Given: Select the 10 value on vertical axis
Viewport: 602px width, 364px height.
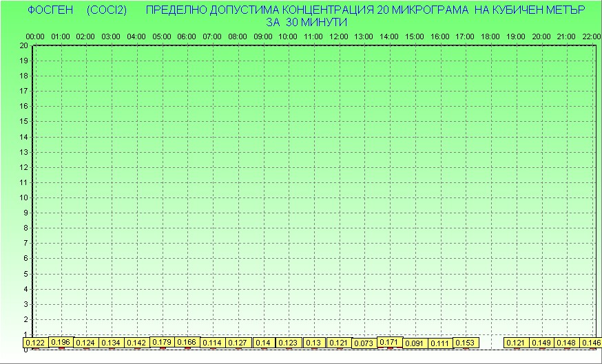Looking at the screenshot, I should click(x=23, y=197).
